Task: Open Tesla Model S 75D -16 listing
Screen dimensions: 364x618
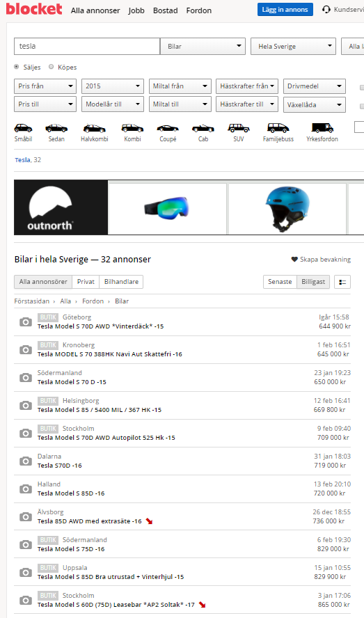Action: 71,549
